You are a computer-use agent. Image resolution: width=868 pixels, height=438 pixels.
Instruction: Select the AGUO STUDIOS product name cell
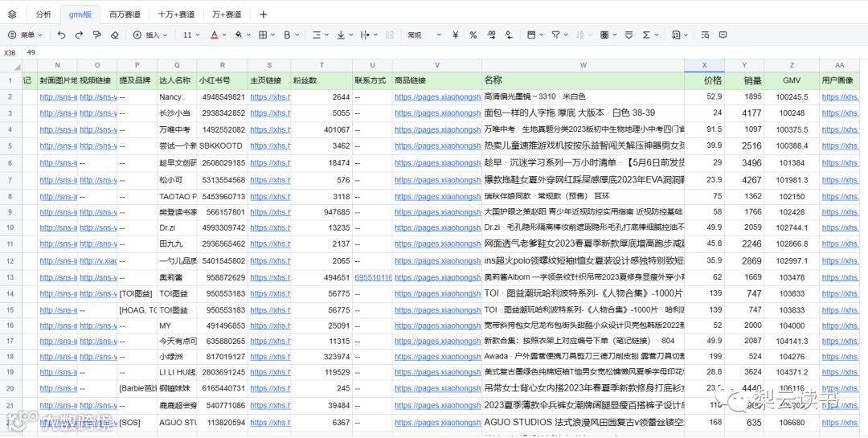tap(583, 423)
